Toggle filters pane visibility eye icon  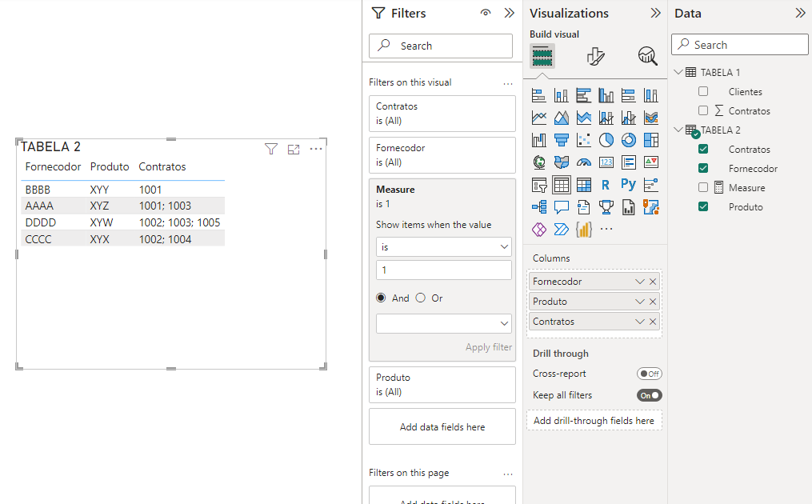point(486,13)
